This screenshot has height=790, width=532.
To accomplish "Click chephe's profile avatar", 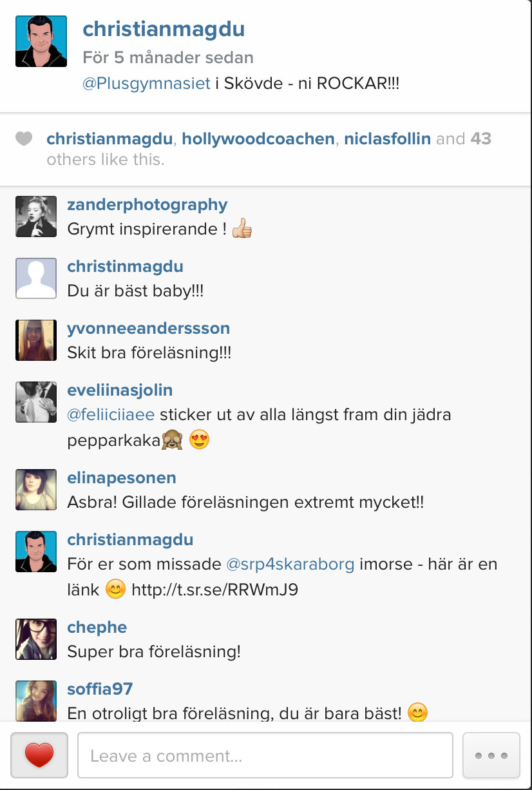I will coord(36,639).
